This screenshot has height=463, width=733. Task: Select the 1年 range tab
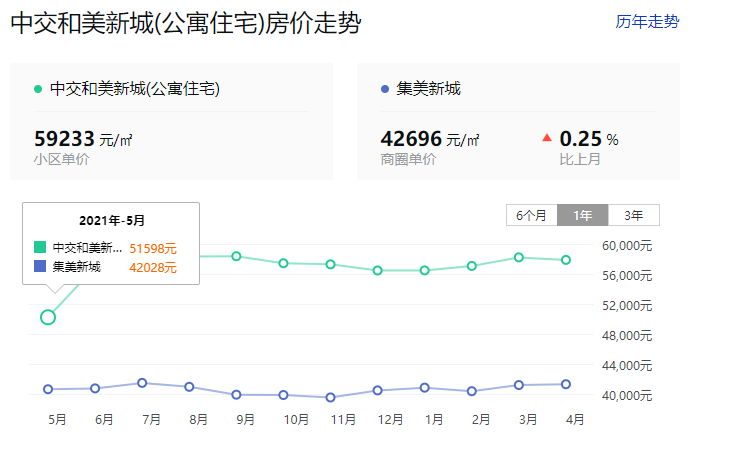582,215
